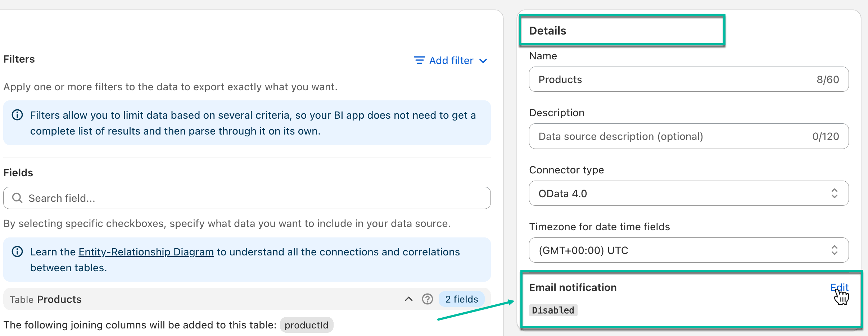Open the Entity-Relationship Diagram link
The width and height of the screenshot is (868, 336).
coord(146,252)
